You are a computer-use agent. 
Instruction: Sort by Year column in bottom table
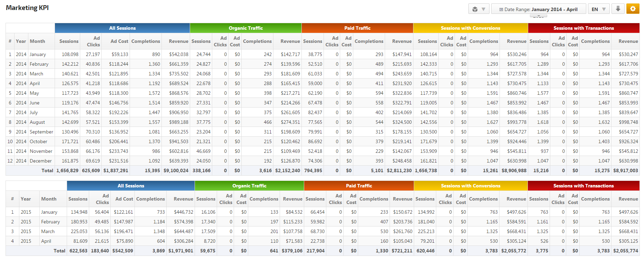26,199
